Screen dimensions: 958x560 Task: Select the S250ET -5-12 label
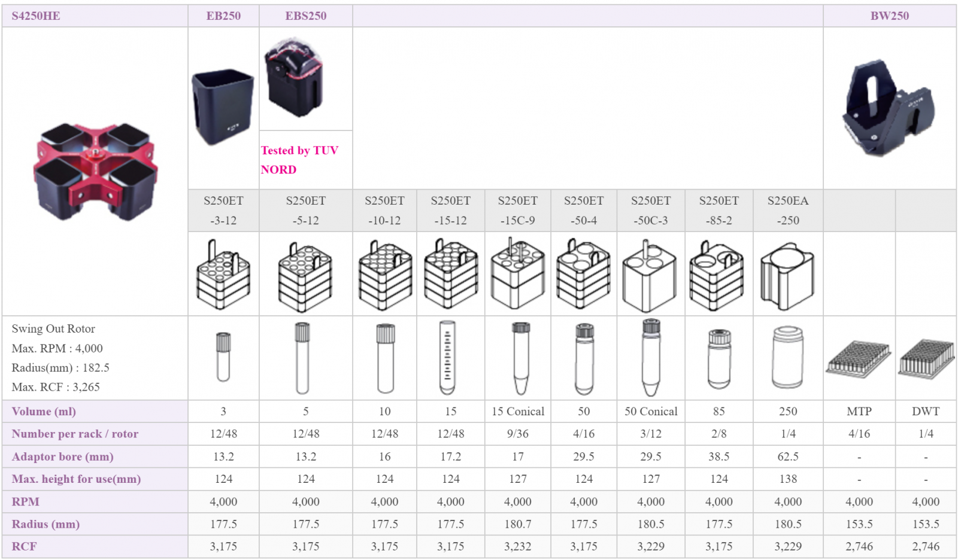coord(306,211)
